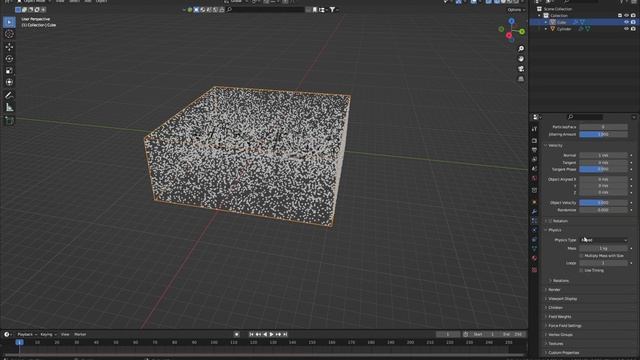Viewport: 640px width, 360px height.
Task: Play animation in reverse
Action: [265, 334]
